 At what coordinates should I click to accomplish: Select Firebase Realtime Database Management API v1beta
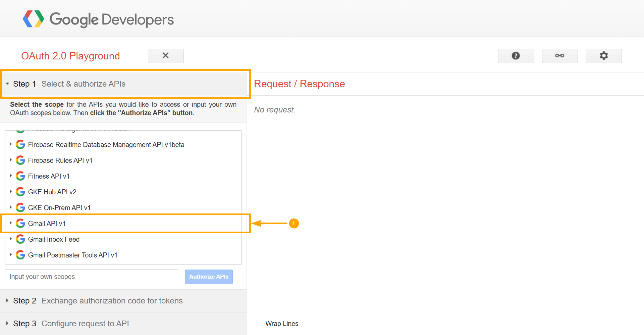point(106,144)
